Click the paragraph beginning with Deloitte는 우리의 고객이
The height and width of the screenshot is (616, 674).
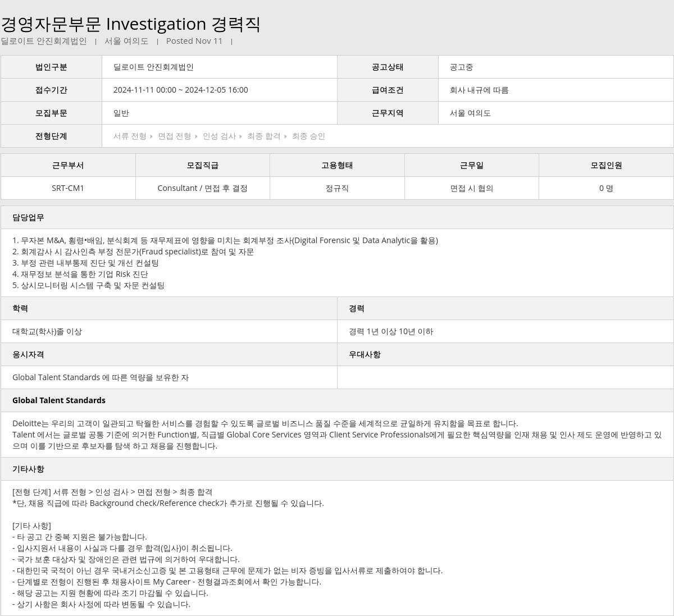pos(337,435)
